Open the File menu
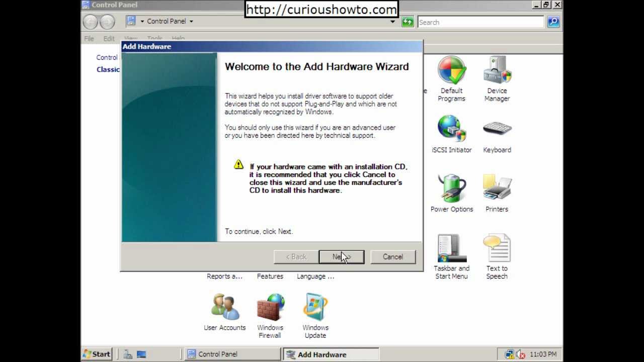Image resolution: width=644 pixels, height=362 pixels. [89, 38]
